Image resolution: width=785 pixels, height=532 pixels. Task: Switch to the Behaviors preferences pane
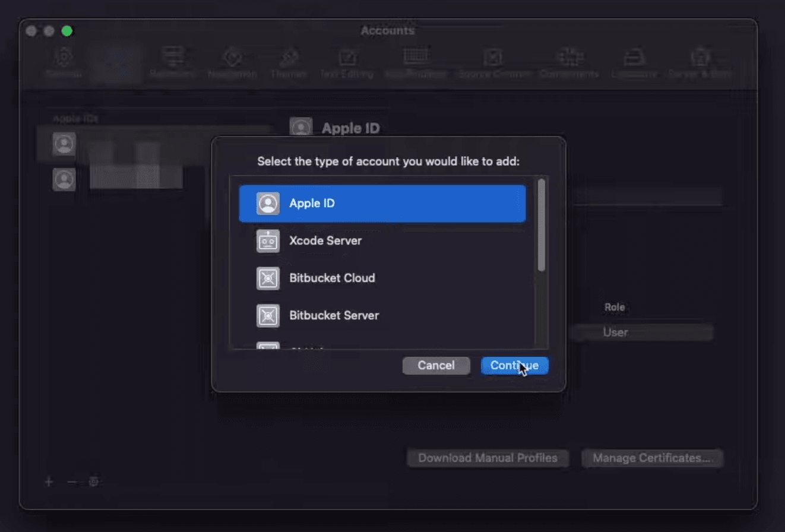coord(173,63)
